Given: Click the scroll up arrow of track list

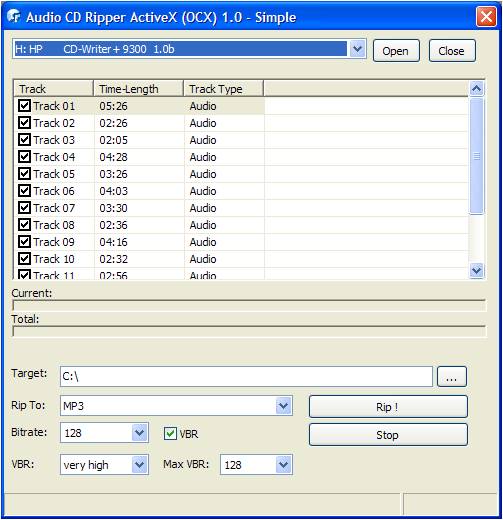Looking at the screenshot, I should 476,89.
